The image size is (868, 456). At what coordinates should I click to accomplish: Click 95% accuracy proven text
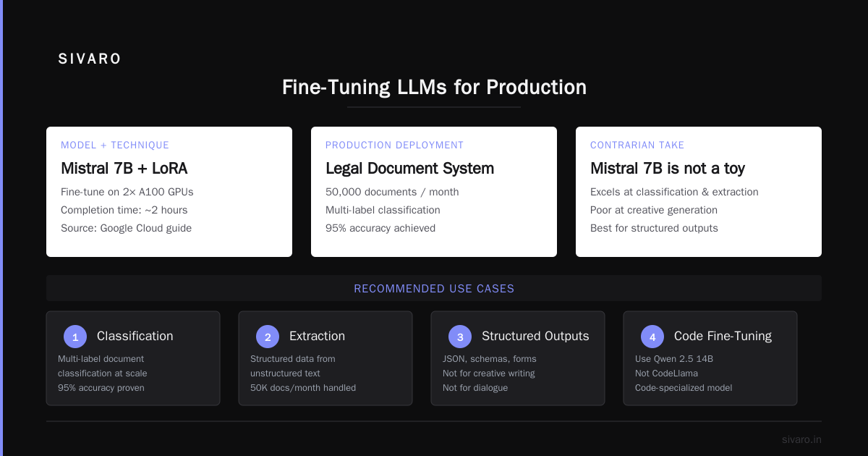101,387
